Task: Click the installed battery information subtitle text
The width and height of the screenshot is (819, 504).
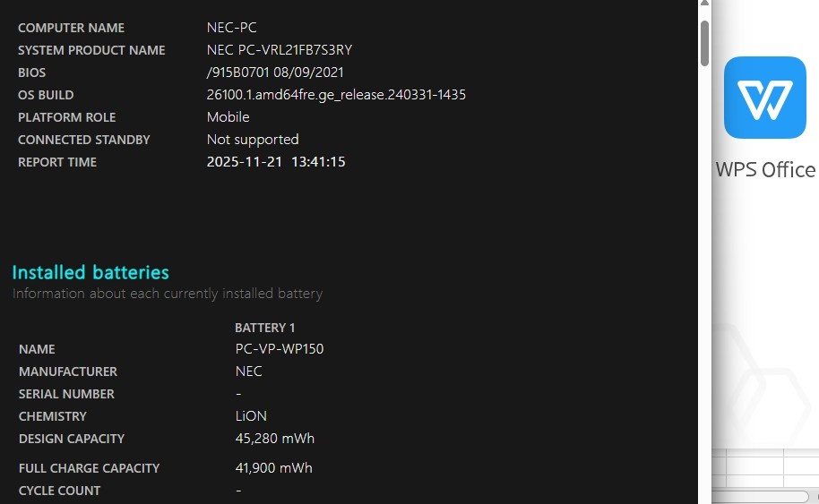Action: pyautogui.click(x=168, y=294)
